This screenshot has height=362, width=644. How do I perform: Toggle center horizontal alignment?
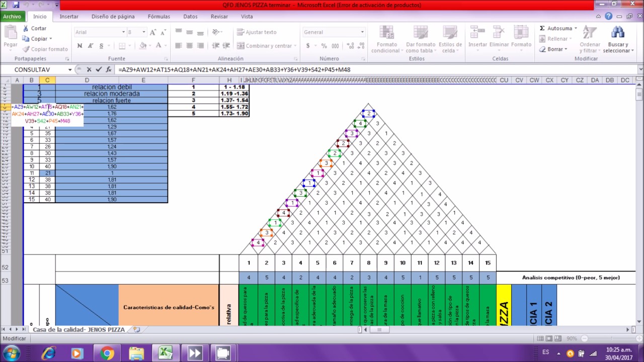click(189, 46)
